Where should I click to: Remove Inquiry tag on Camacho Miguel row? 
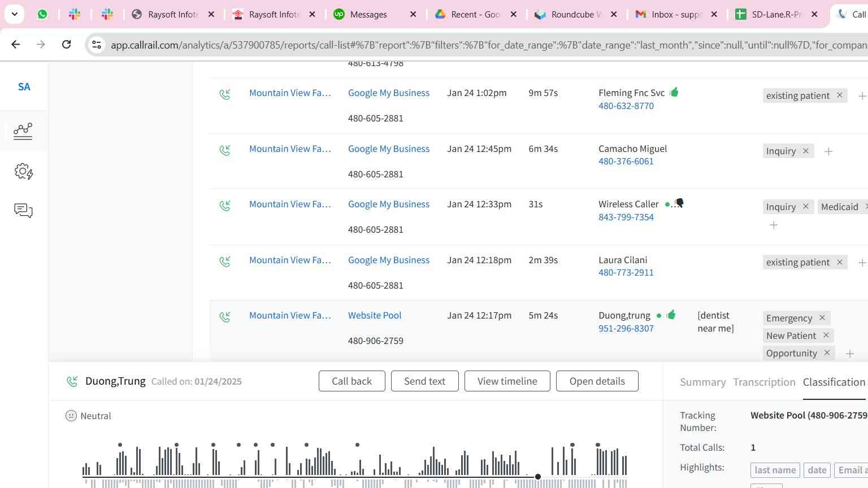tap(806, 151)
